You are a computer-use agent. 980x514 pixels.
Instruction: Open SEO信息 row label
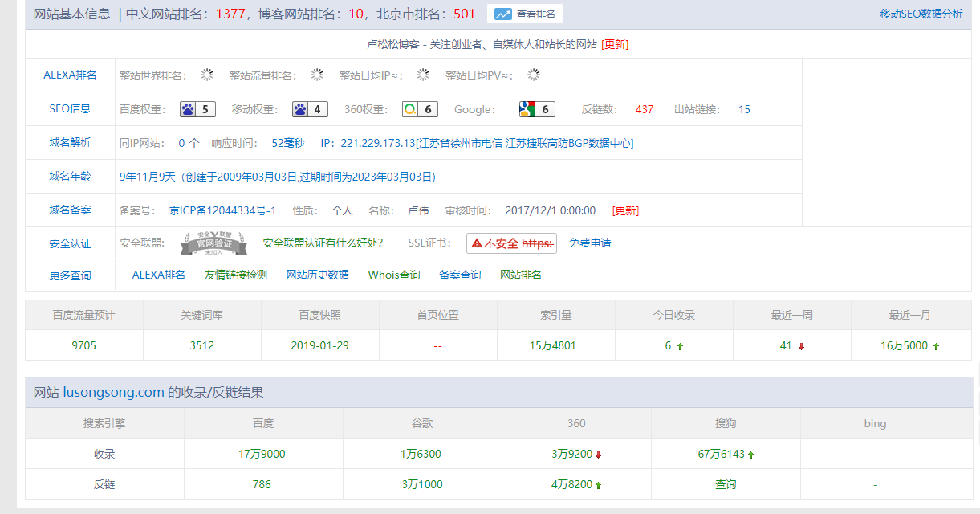click(x=70, y=108)
